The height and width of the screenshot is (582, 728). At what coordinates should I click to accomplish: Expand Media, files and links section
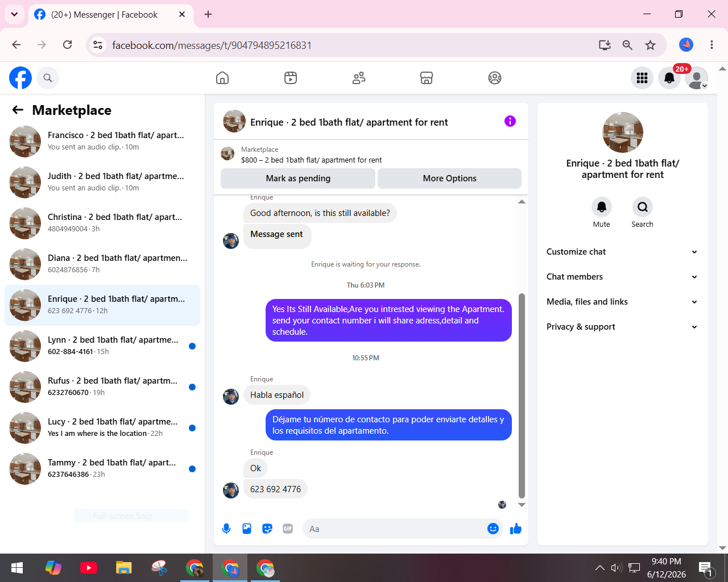coord(622,302)
